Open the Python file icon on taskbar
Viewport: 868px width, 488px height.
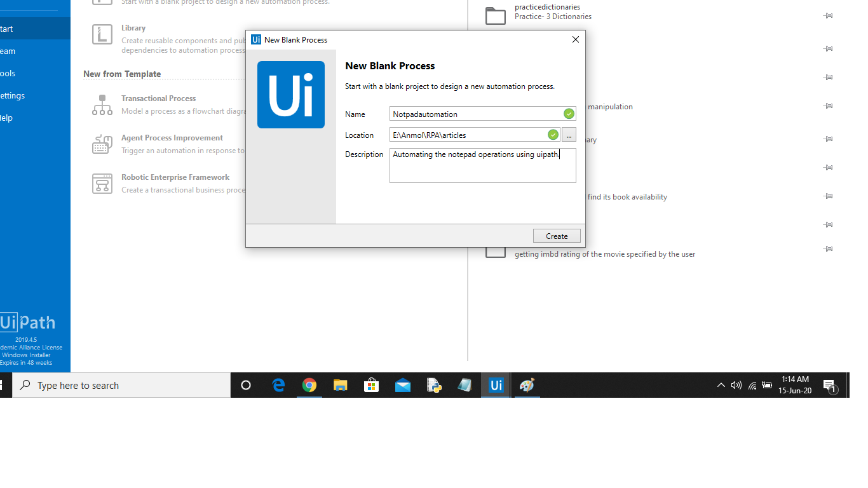(x=434, y=385)
